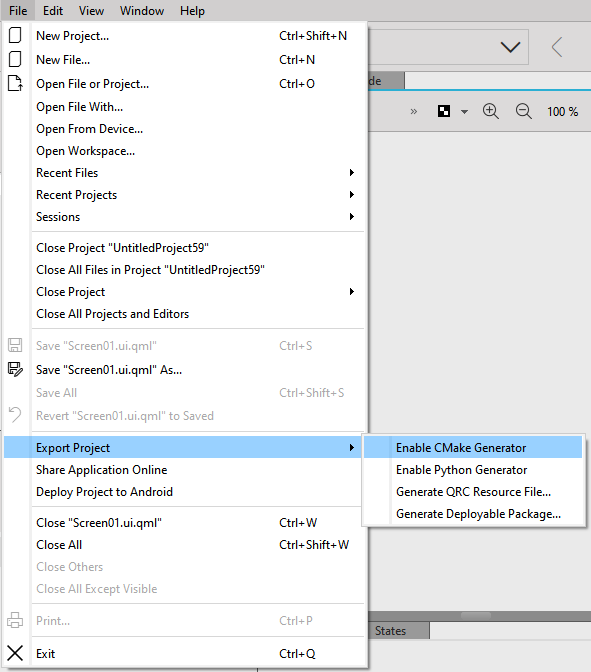
Task: Click the Open File or Project icon
Action: coord(15,83)
